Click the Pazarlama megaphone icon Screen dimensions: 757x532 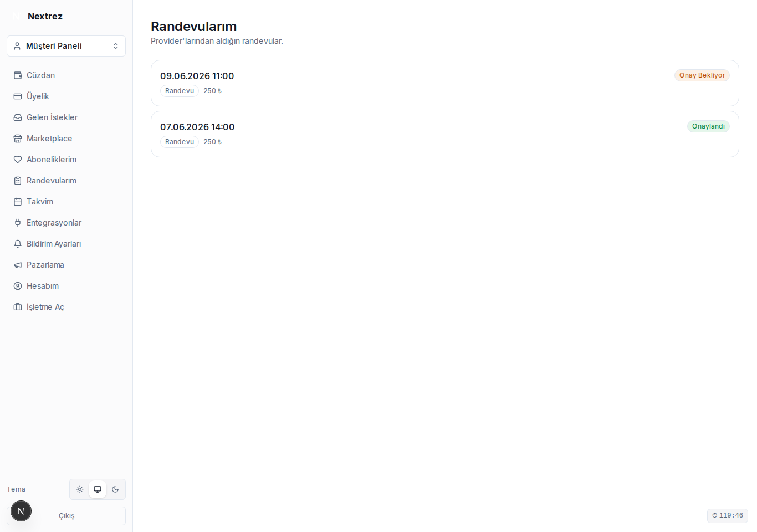tap(18, 265)
